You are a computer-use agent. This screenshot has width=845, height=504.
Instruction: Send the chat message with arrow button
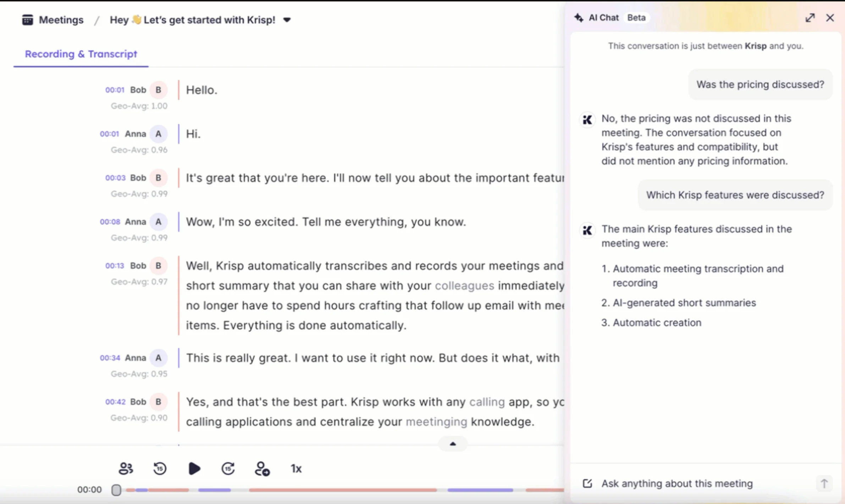[824, 483]
